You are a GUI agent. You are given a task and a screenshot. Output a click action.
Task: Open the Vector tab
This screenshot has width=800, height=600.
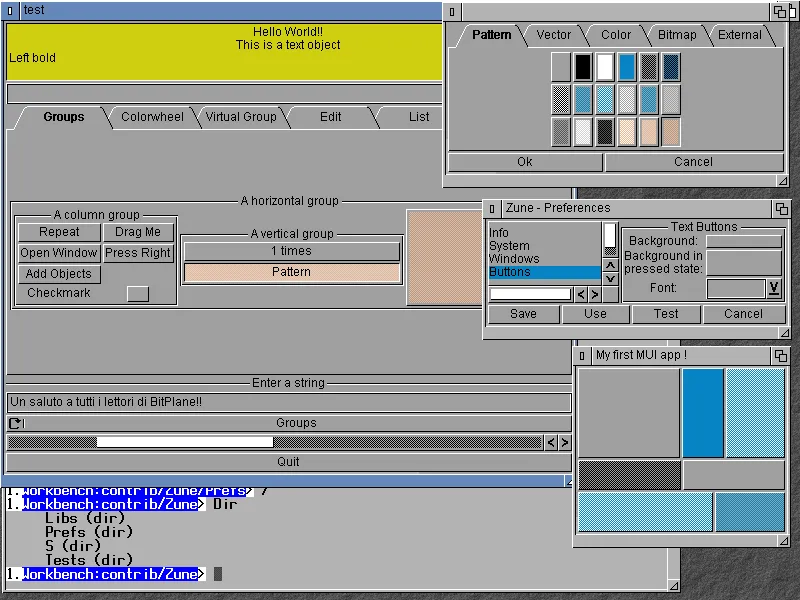(552, 34)
